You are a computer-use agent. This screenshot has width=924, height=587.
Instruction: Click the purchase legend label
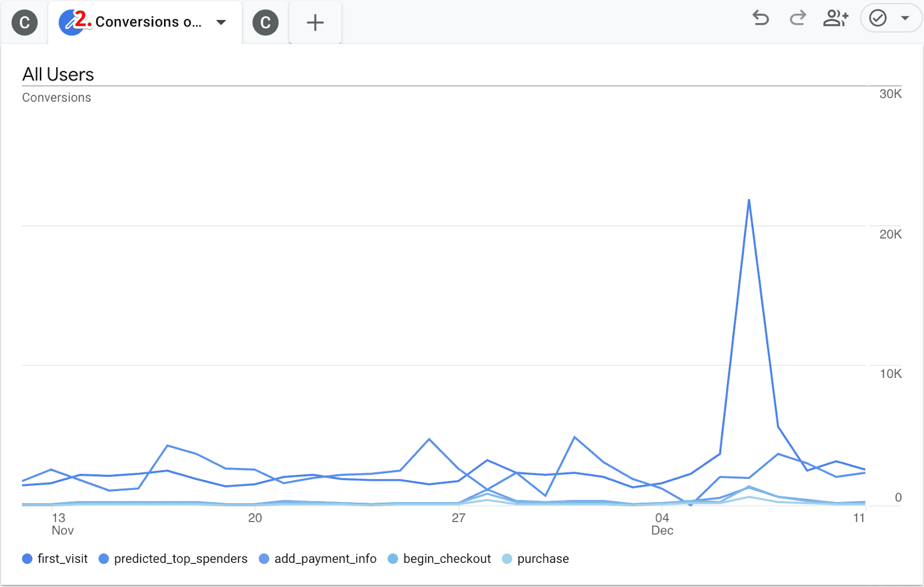click(x=543, y=559)
